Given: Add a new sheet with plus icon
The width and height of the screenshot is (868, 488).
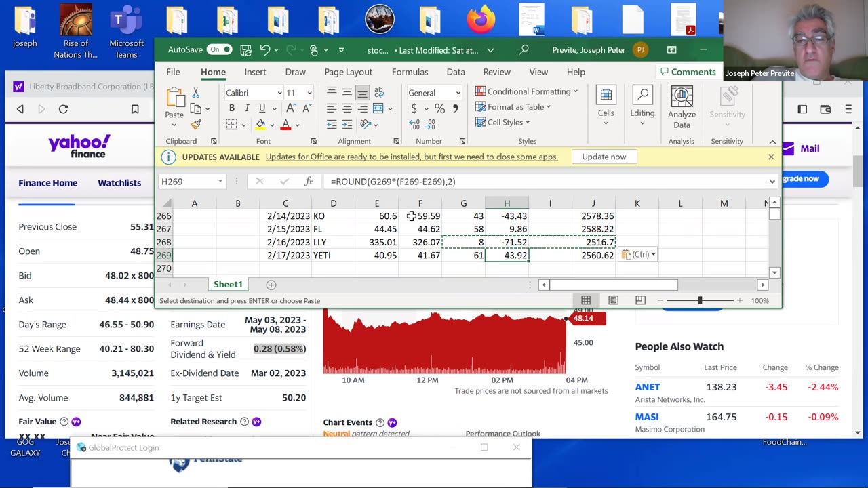Looking at the screenshot, I should (271, 285).
